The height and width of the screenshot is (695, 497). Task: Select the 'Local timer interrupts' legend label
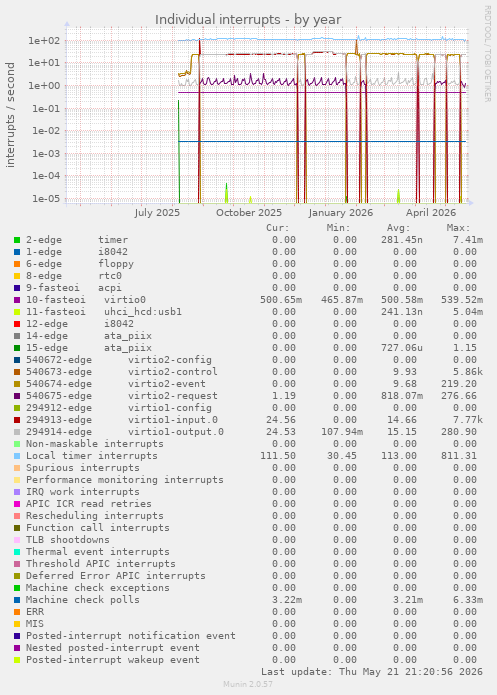tap(92, 456)
